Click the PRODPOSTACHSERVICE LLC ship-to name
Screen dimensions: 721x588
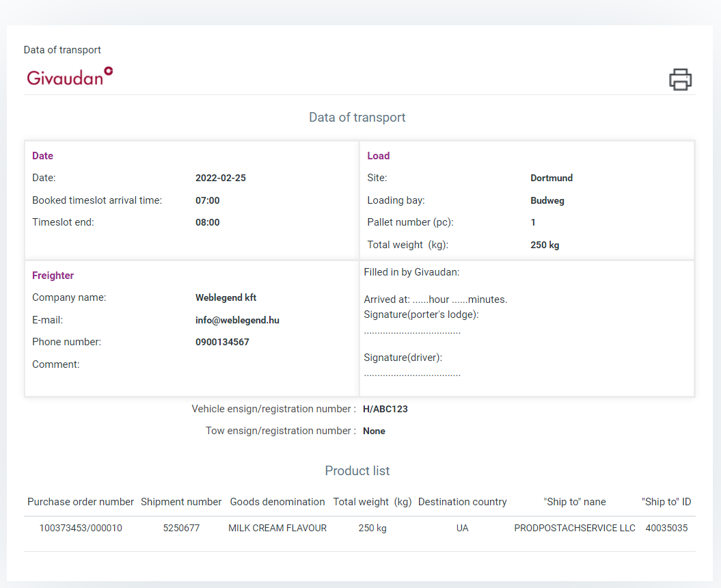(x=575, y=528)
